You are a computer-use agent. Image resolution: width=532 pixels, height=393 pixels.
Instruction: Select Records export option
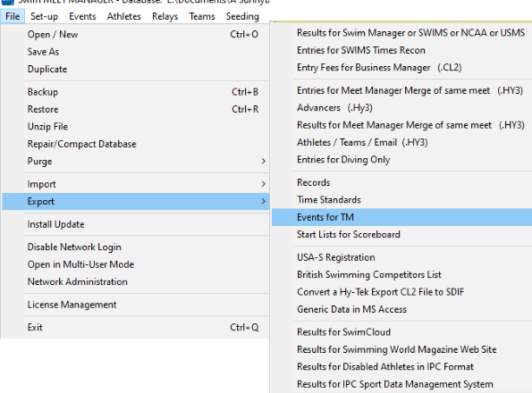point(401,182)
